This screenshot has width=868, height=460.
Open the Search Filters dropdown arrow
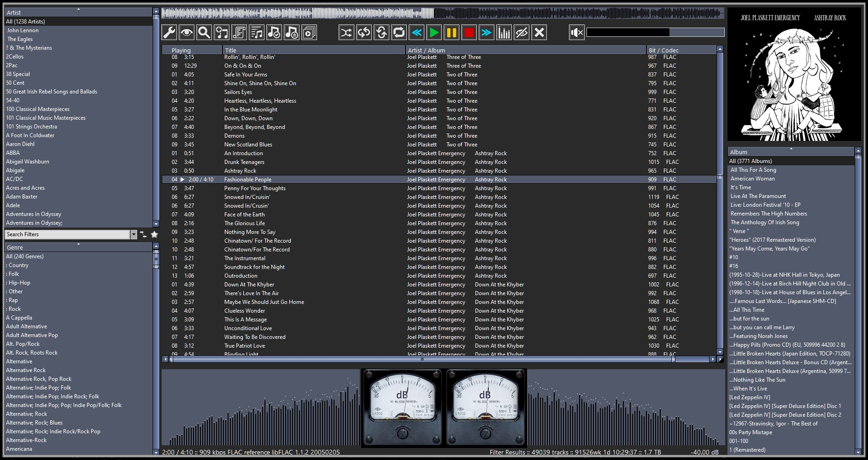[134, 234]
